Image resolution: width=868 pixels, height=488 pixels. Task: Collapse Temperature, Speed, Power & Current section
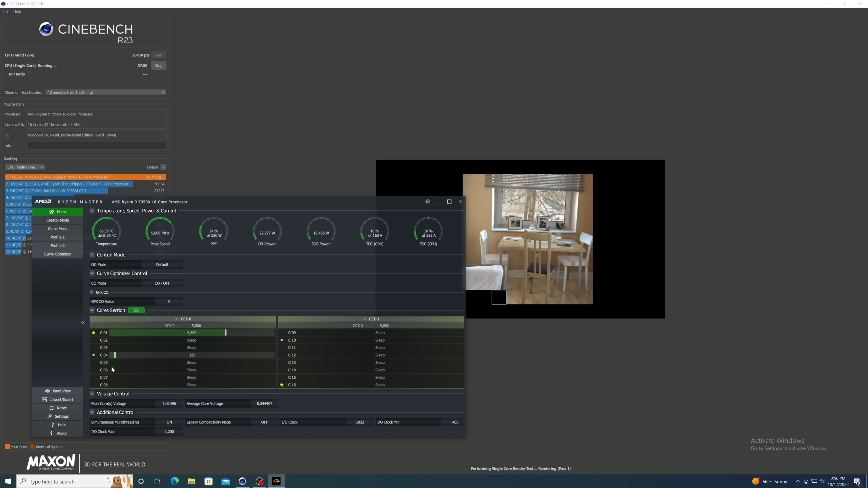tap(92, 211)
